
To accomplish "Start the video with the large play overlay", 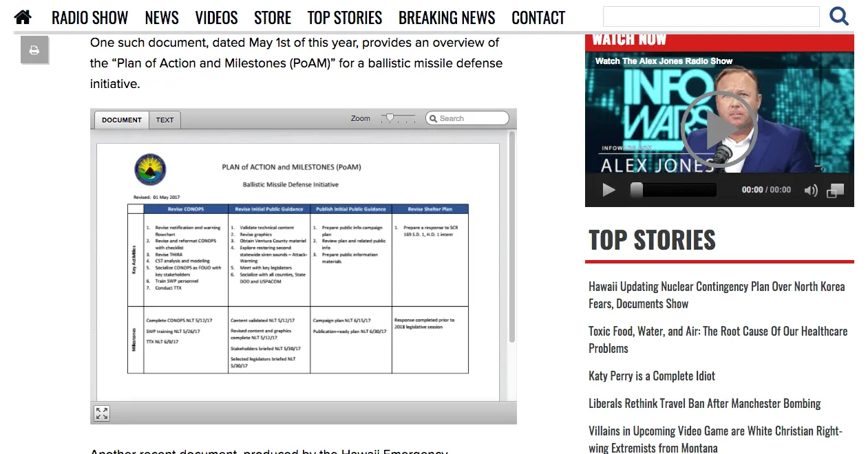I will (719, 129).
